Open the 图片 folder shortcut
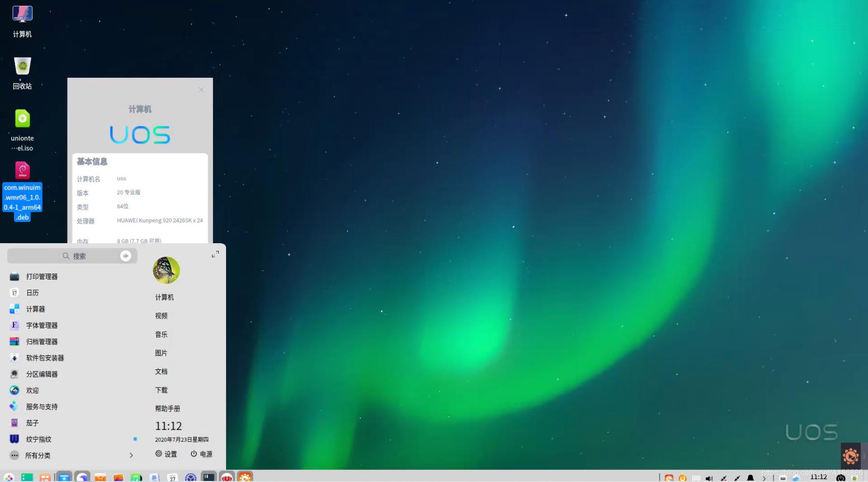 coord(161,353)
